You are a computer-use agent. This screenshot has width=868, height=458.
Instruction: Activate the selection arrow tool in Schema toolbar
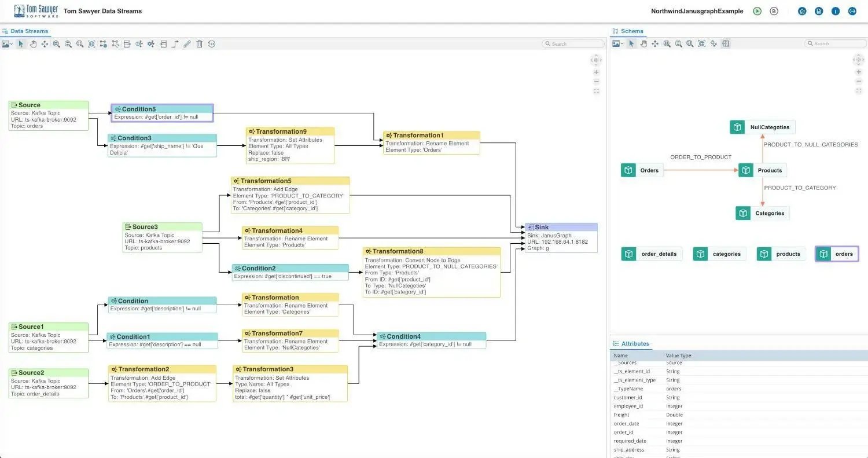[632, 43]
